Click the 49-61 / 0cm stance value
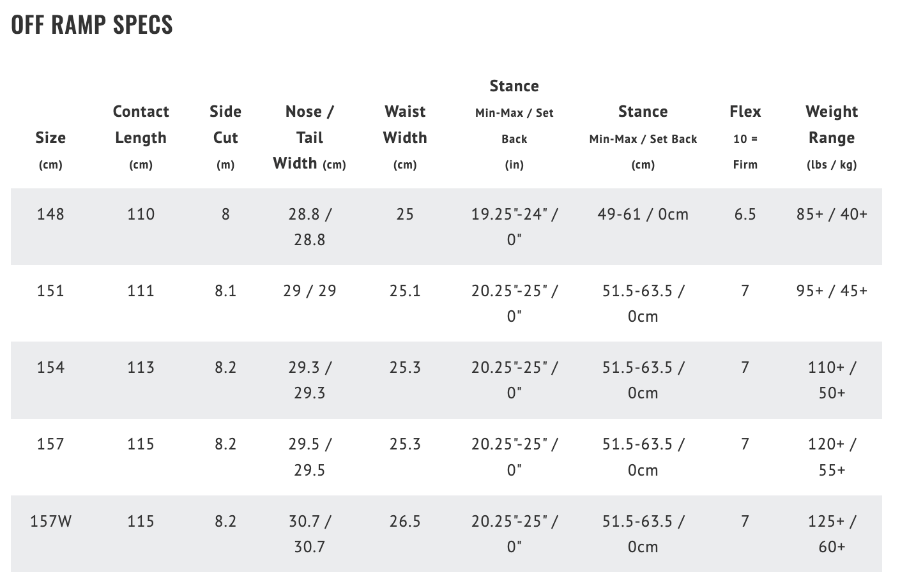 (x=643, y=214)
